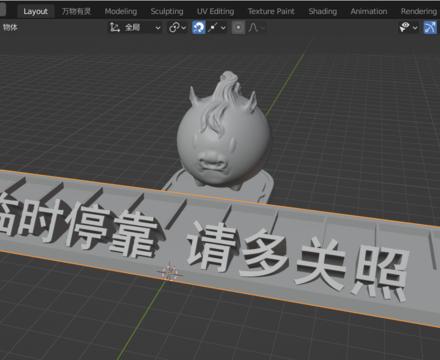The image size is (440, 360).
Task: Toggle the viewport gizmo display icon
Action: (x=430, y=27)
